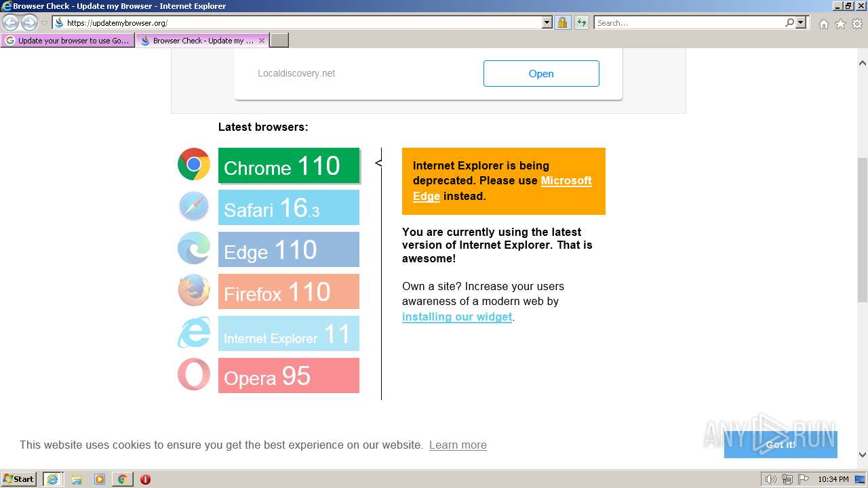
Task: Click the address bar site favicon
Action: 59,22
